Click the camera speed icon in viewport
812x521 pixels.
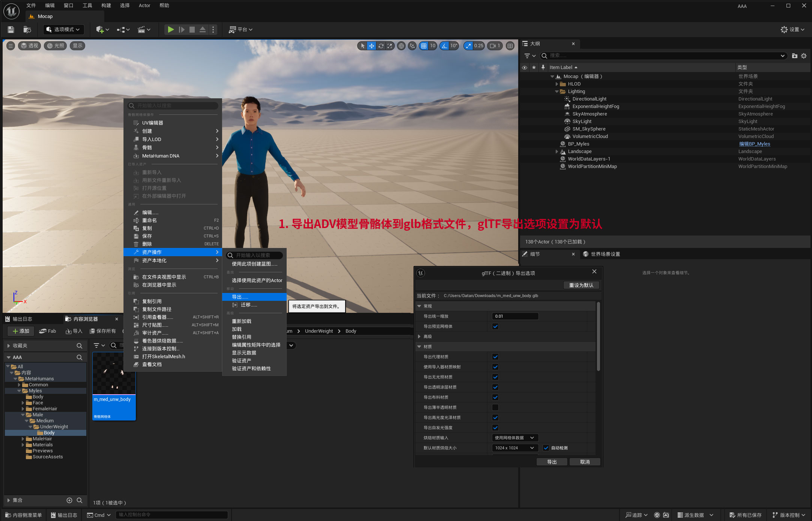(493, 46)
